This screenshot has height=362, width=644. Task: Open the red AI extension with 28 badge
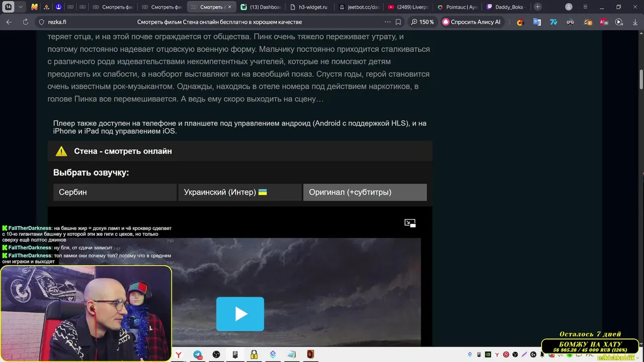pos(604,22)
